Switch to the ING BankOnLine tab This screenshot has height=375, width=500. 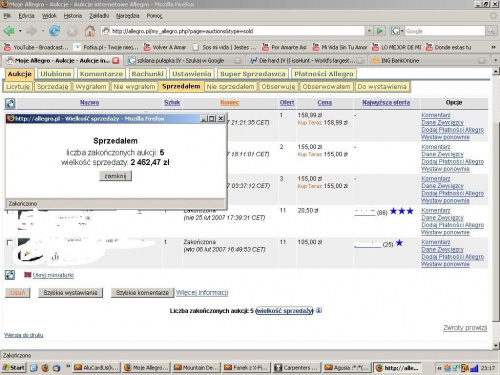pyautogui.click(x=428, y=60)
